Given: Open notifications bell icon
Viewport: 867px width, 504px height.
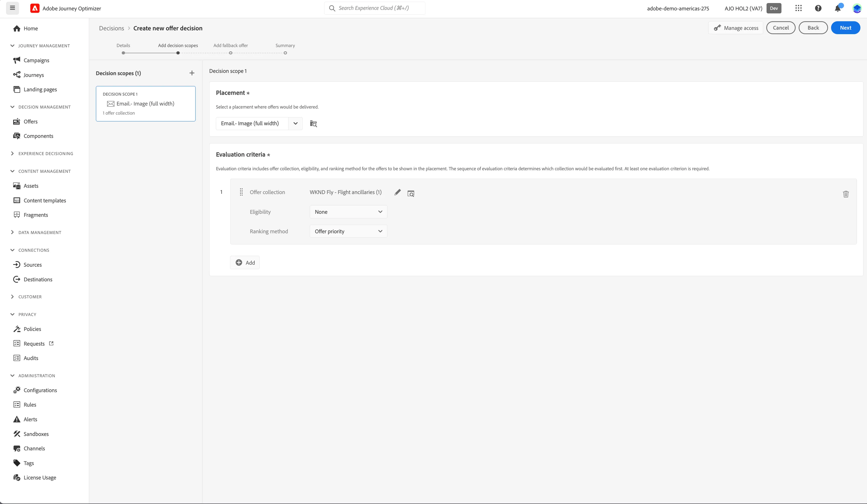Looking at the screenshot, I should (x=838, y=8).
